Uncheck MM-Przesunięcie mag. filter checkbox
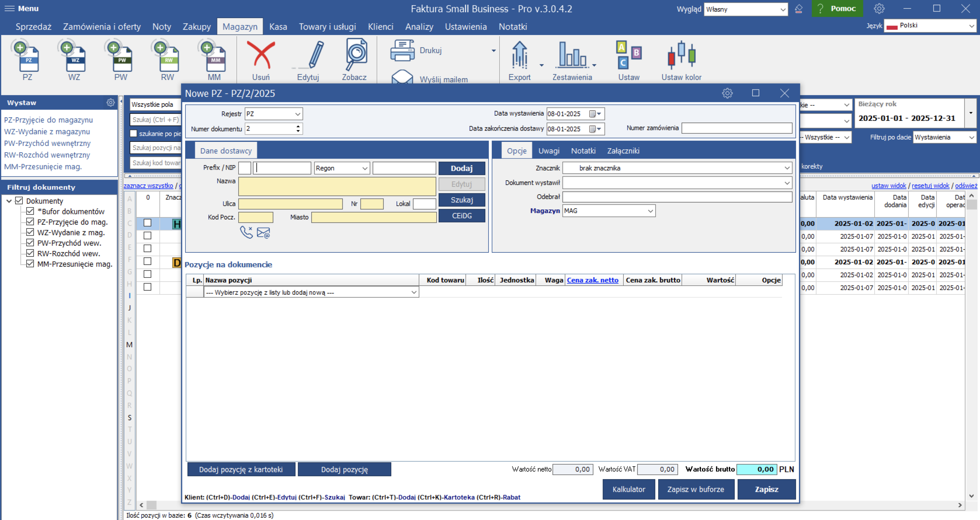 click(x=30, y=264)
